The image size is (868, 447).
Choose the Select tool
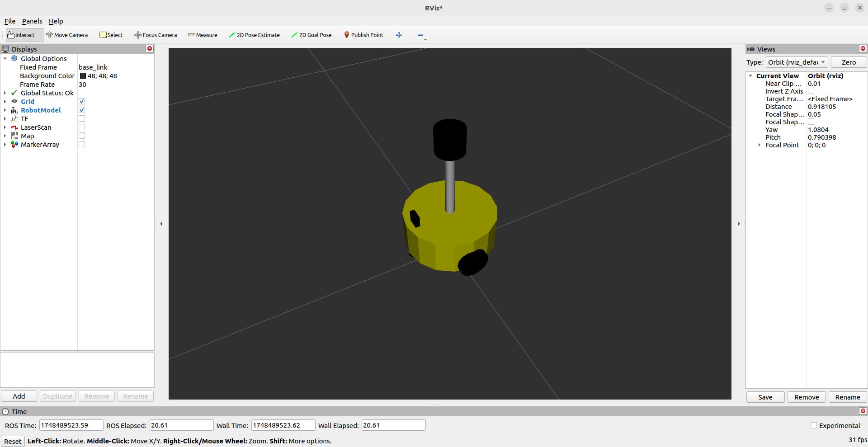(111, 35)
